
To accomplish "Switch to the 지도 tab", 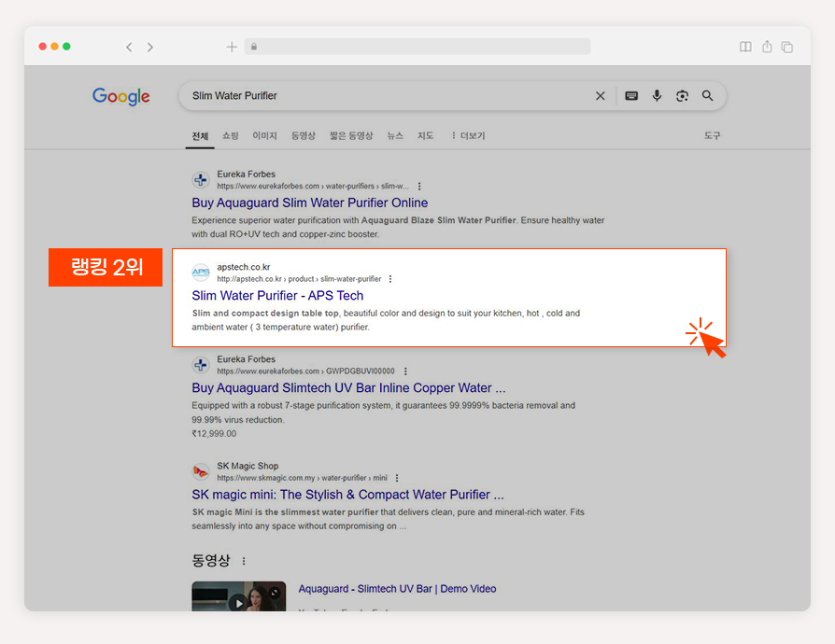I will pos(426,135).
